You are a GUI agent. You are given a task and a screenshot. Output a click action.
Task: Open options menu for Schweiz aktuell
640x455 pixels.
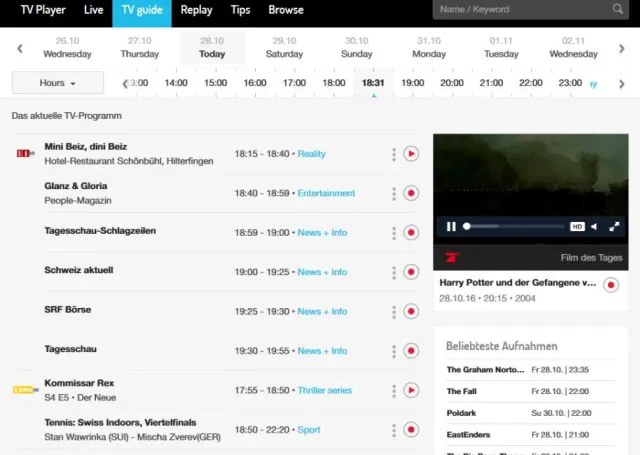(394, 272)
